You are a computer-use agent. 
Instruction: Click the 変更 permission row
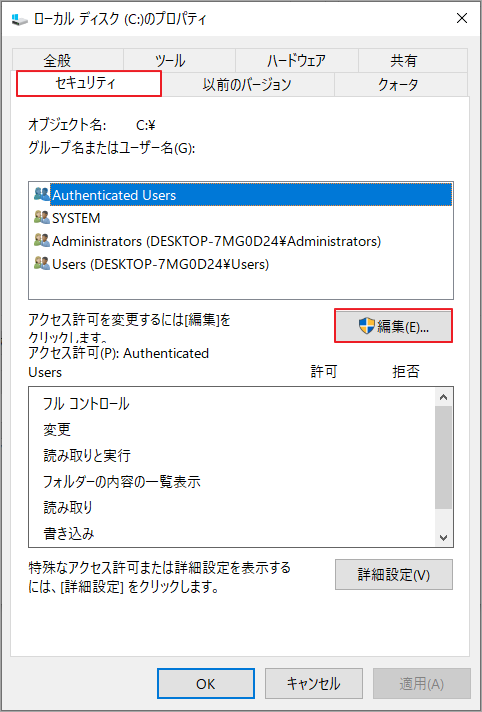tap(232, 430)
